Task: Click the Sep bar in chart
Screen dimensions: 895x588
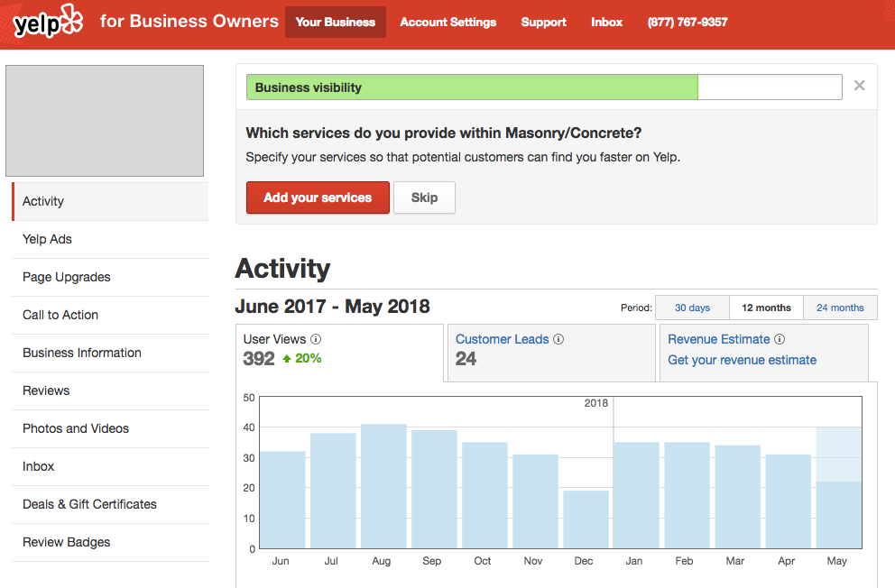Action: click(434, 490)
